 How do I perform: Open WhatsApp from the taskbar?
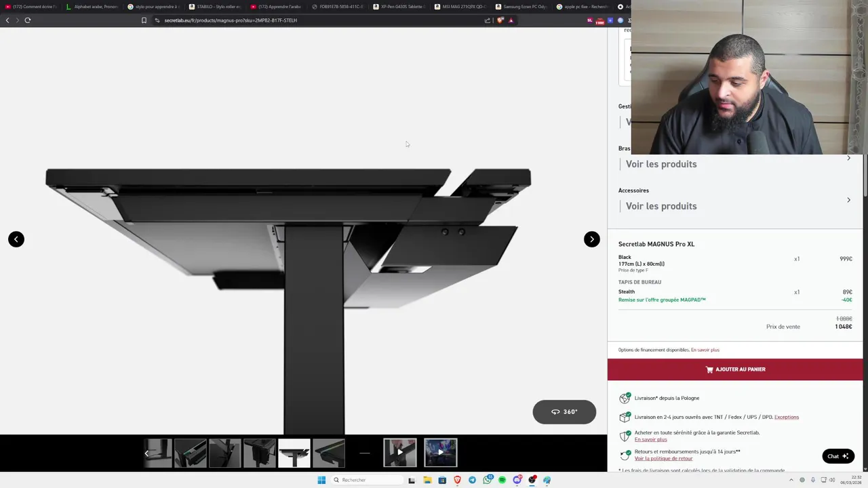tap(488, 480)
